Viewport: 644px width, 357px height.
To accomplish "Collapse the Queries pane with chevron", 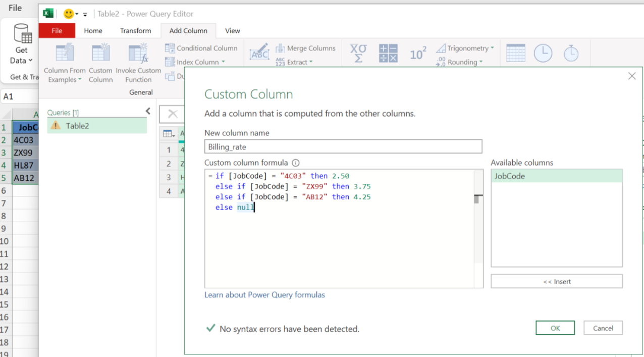I will tap(148, 111).
